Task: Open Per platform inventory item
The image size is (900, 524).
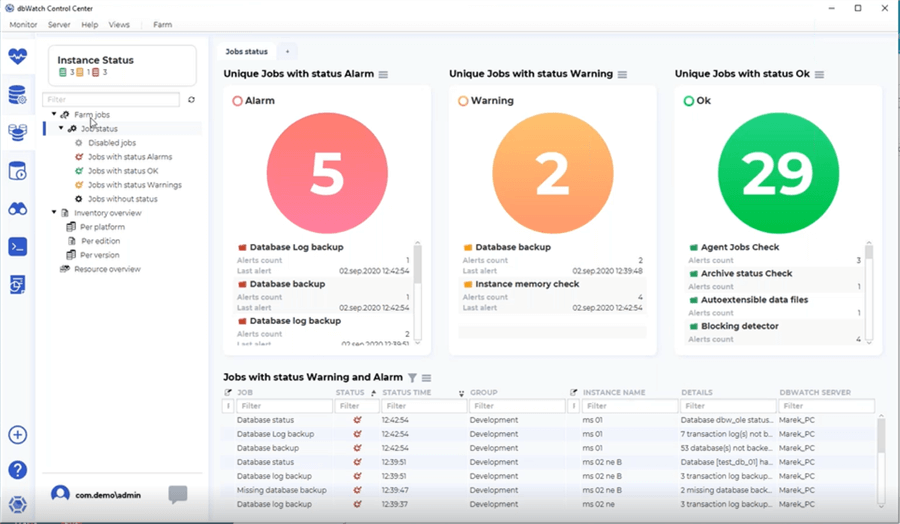Action: [102, 227]
